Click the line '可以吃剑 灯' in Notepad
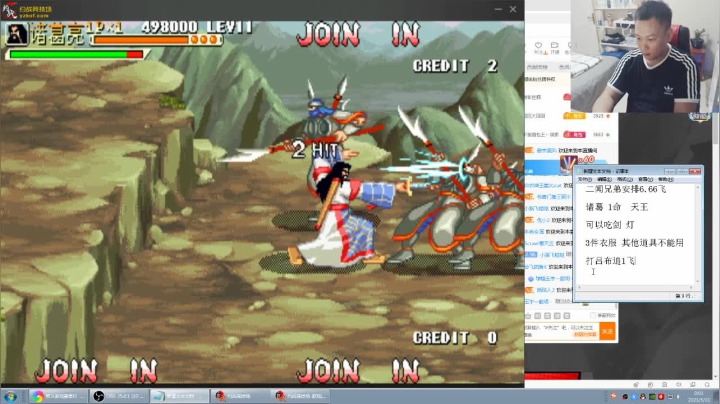 point(610,224)
